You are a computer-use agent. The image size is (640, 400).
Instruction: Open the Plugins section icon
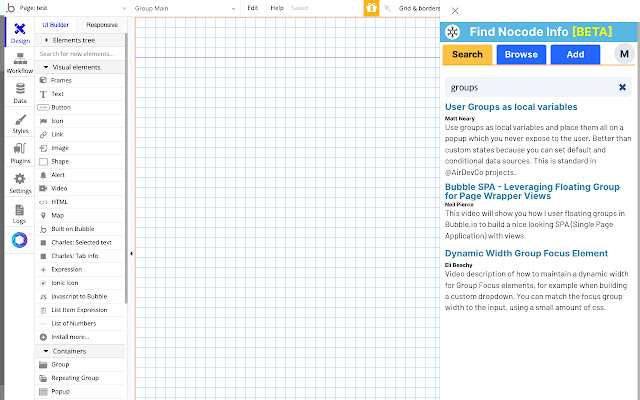tap(20, 149)
